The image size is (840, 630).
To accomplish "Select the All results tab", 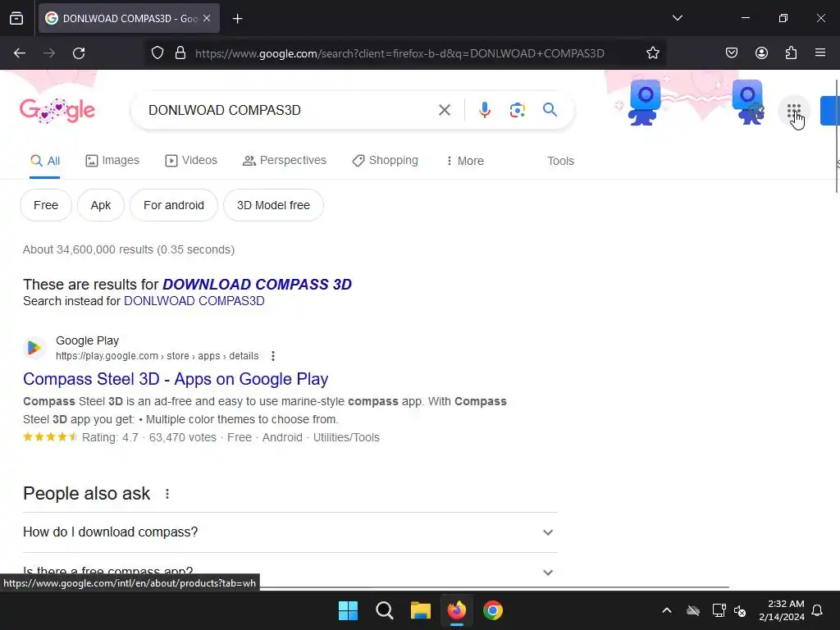I will click(45, 162).
